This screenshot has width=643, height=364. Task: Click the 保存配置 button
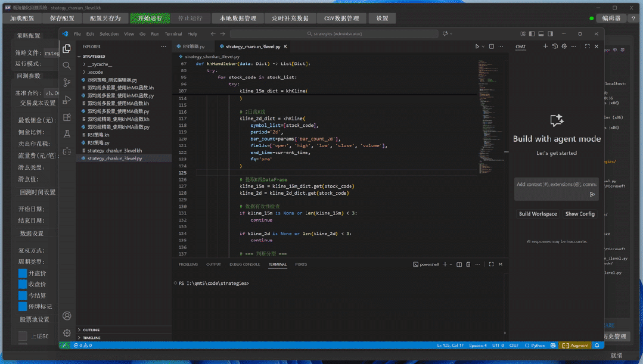62,18
